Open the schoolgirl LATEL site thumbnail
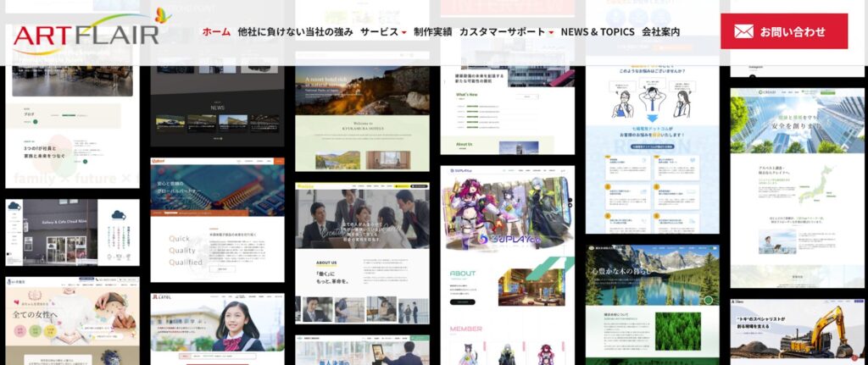Viewport: 868px width, 365px height. [x=218, y=329]
